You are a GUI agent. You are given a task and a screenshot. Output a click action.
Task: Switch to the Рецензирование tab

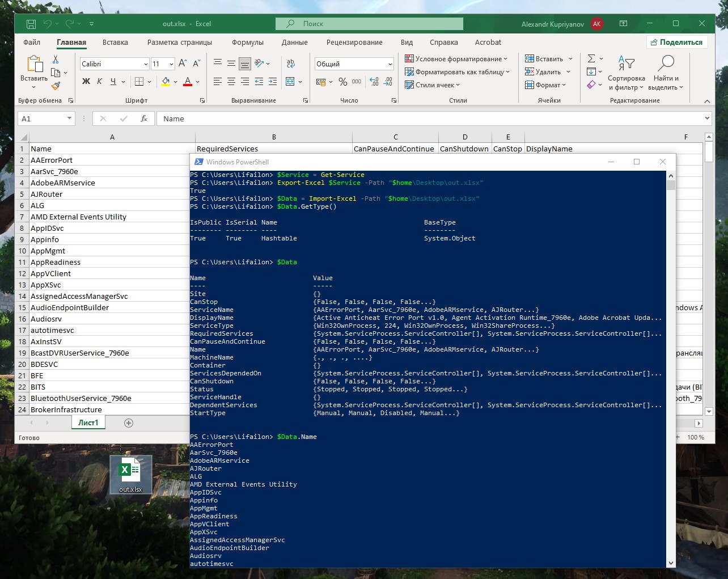[354, 42]
